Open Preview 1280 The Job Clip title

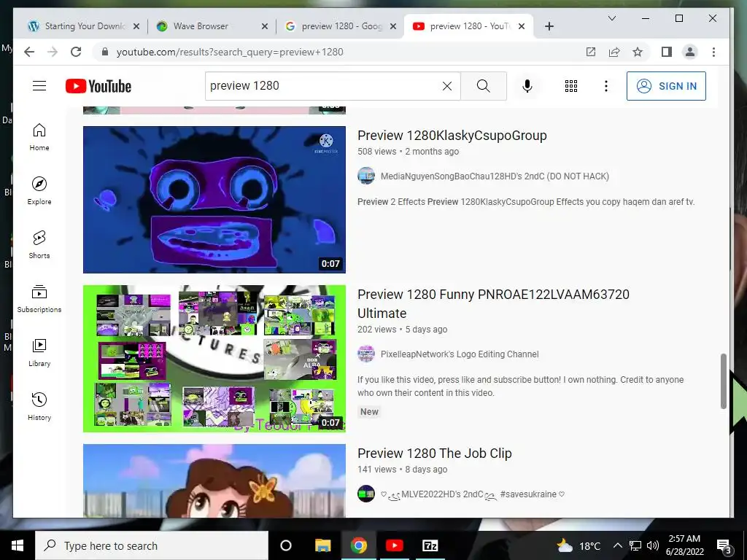435,454
